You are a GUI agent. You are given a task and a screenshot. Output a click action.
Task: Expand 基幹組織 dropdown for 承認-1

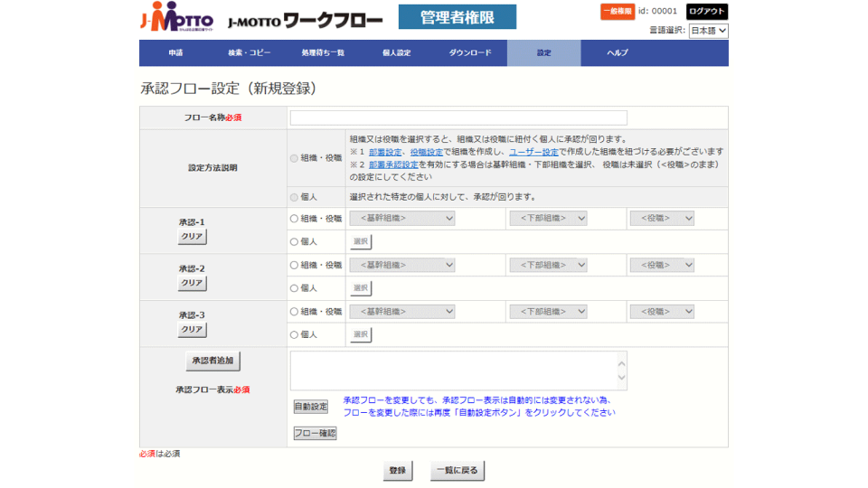click(x=402, y=219)
